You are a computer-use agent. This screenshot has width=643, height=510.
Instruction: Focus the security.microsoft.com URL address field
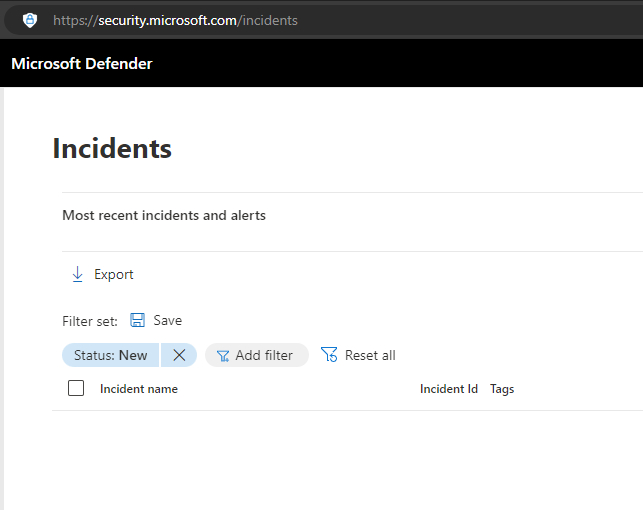[x=175, y=20]
